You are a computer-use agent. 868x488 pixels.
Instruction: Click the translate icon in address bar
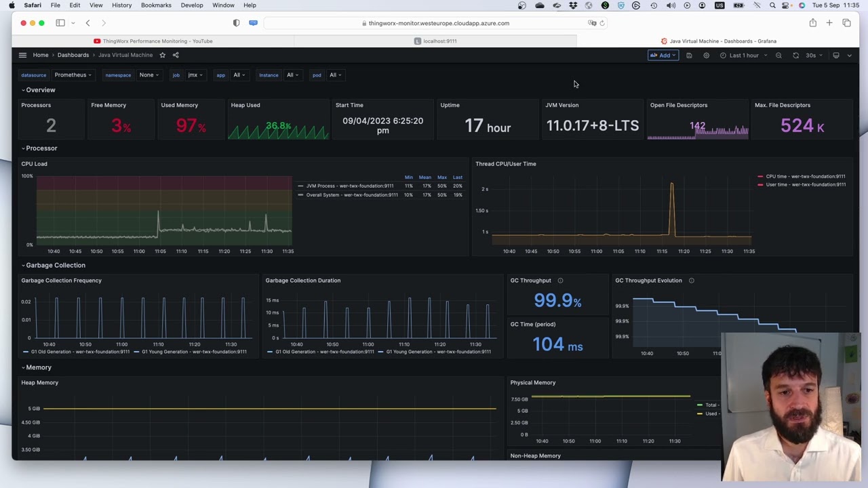pos(592,23)
